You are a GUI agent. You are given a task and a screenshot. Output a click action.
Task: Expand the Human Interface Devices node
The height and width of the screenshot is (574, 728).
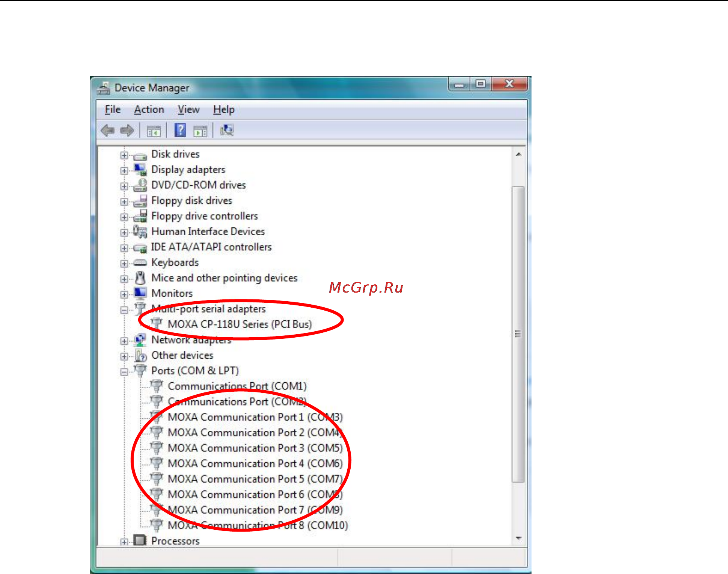[124, 233]
